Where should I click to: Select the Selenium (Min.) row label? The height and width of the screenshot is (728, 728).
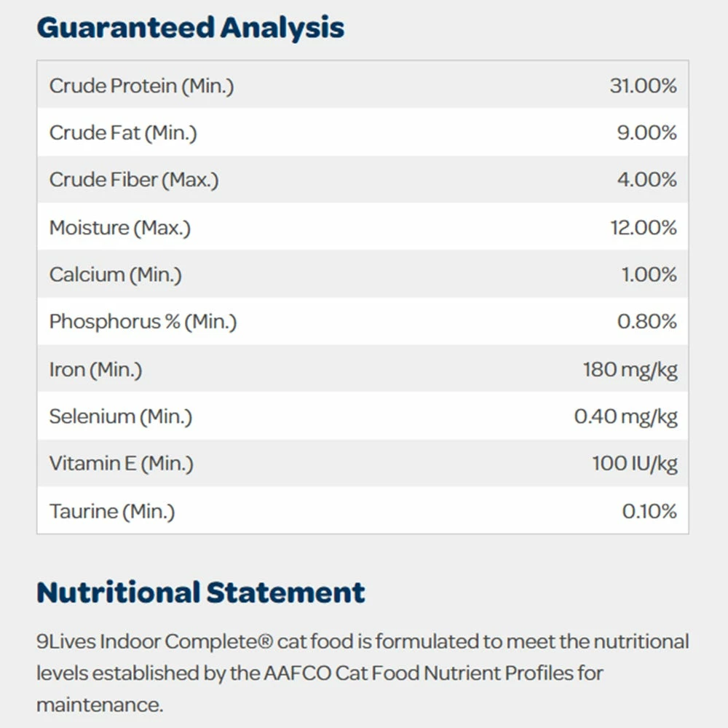(121, 416)
